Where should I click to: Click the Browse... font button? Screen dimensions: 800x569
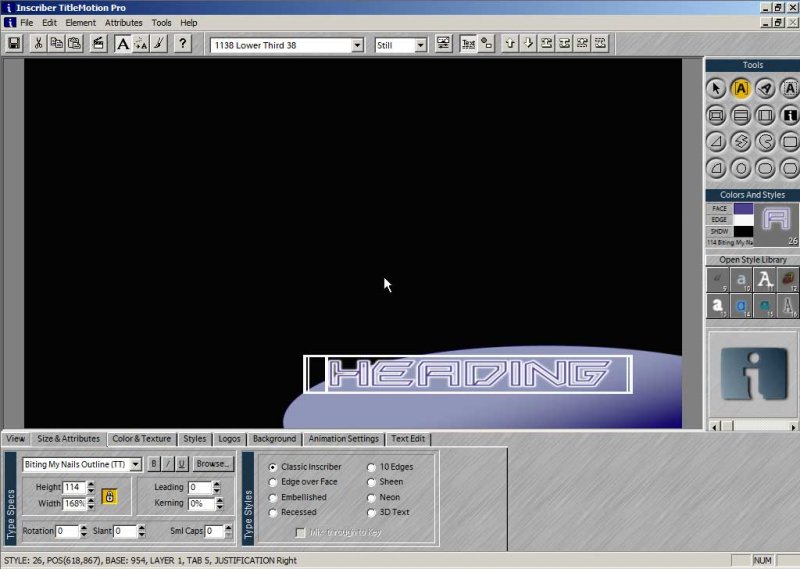point(213,464)
